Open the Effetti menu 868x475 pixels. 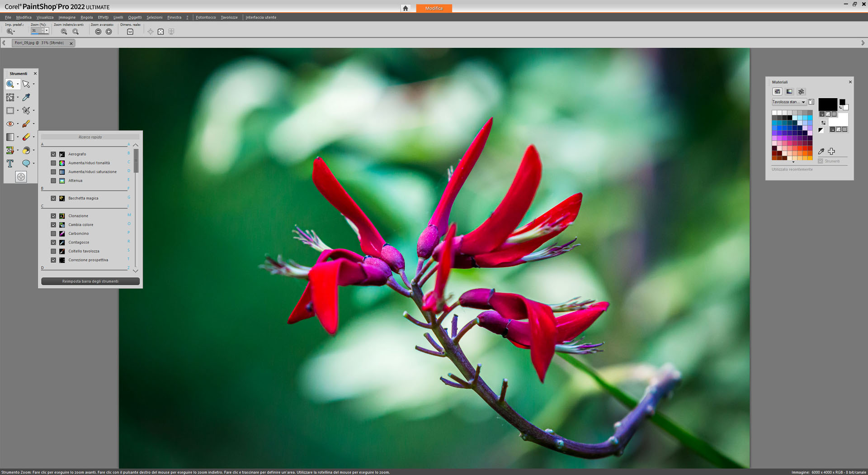click(103, 17)
